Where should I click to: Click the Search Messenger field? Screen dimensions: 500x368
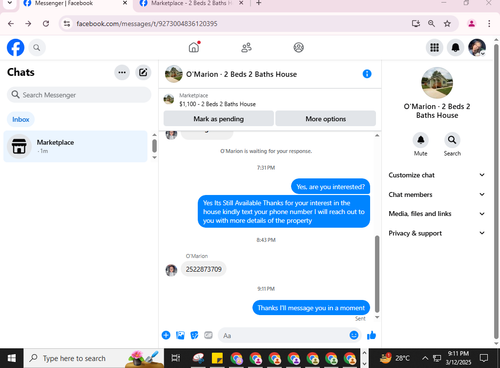tap(79, 95)
